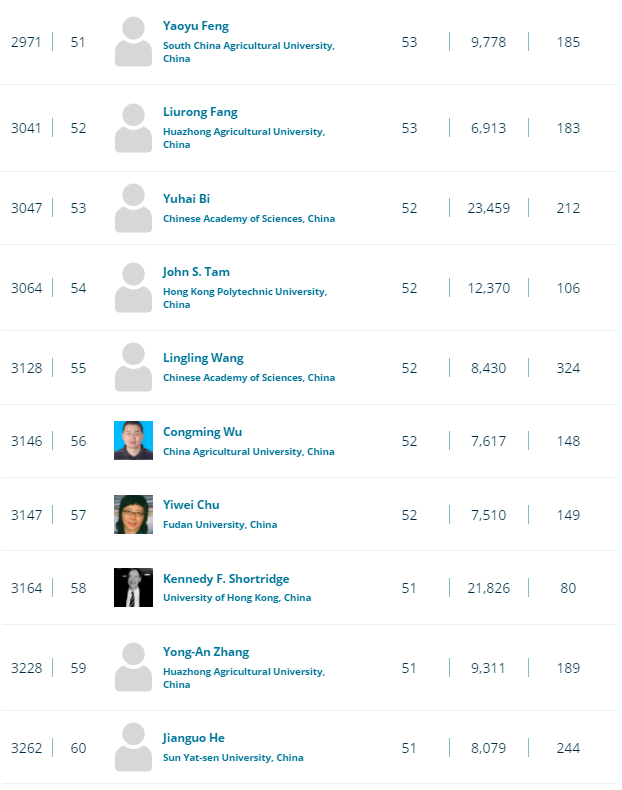The height and width of the screenshot is (790, 622).
Task: Open John S. Tam's profile
Action: pos(196,272)
